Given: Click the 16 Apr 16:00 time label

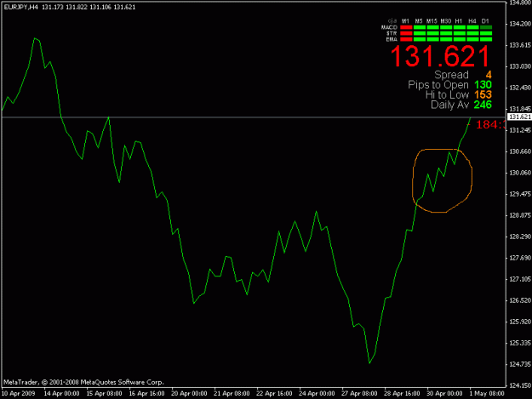Looking at the screenshot, I should pyautogui.click(x=147, y=394).
